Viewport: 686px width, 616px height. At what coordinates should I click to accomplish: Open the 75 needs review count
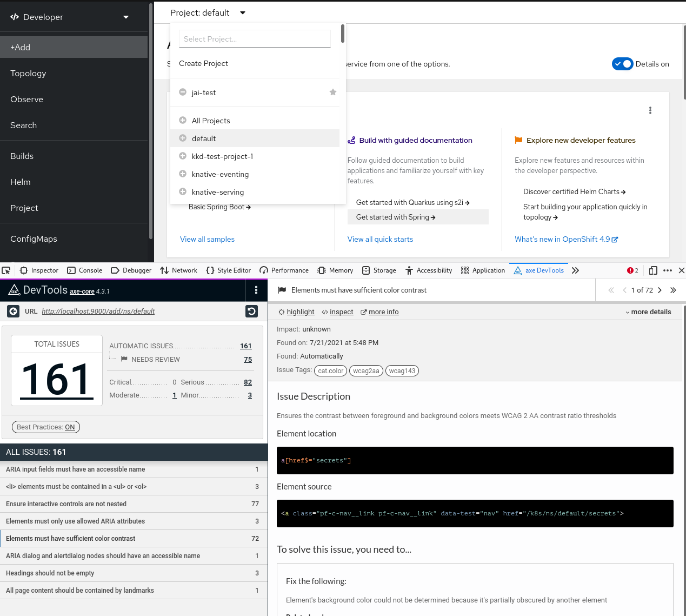click(x=248, y=360)
